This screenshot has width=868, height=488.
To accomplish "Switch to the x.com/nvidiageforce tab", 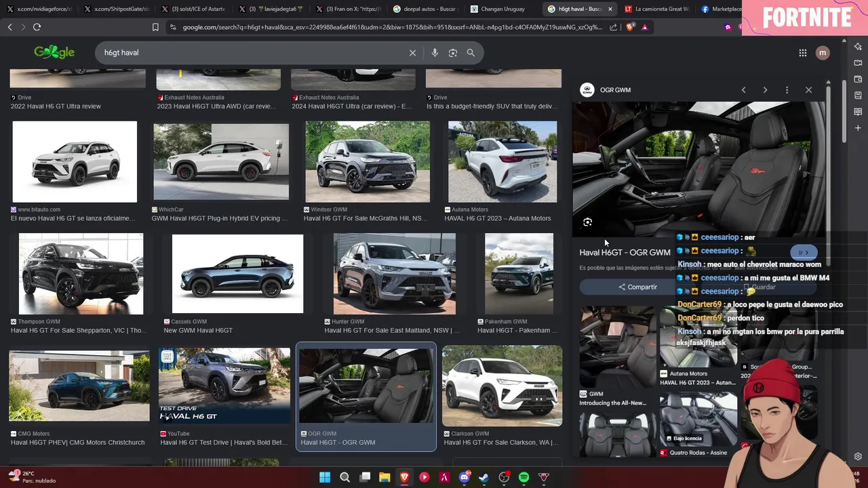I will (39, 9).
